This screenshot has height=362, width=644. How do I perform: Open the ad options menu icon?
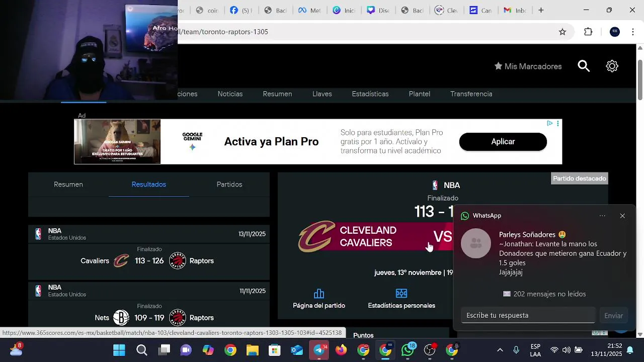[557, 123]
